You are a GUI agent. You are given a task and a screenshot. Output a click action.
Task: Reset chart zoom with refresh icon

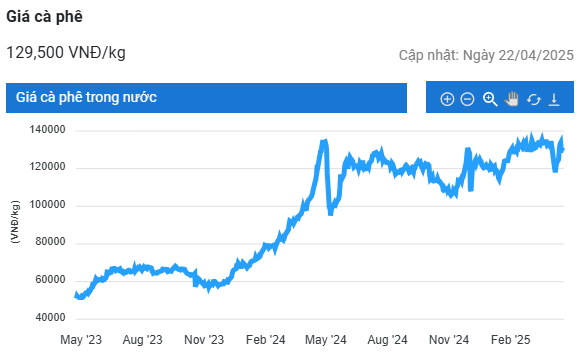(x=533, y=99)
